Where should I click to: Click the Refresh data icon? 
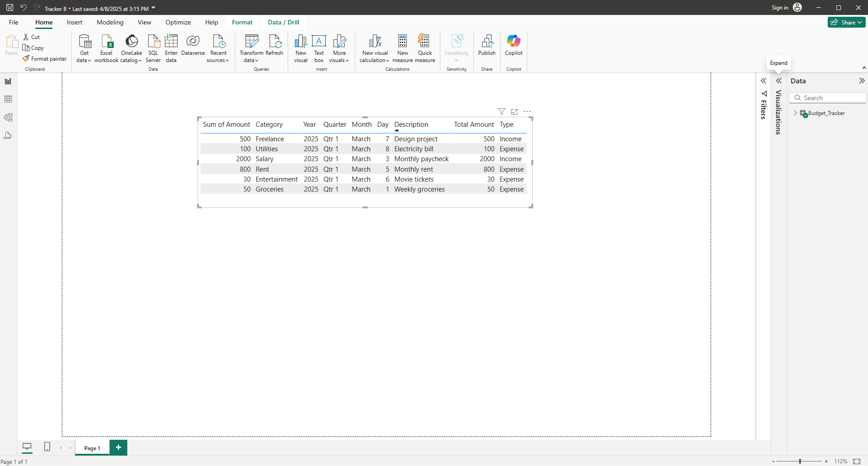(x=275, y=42)
